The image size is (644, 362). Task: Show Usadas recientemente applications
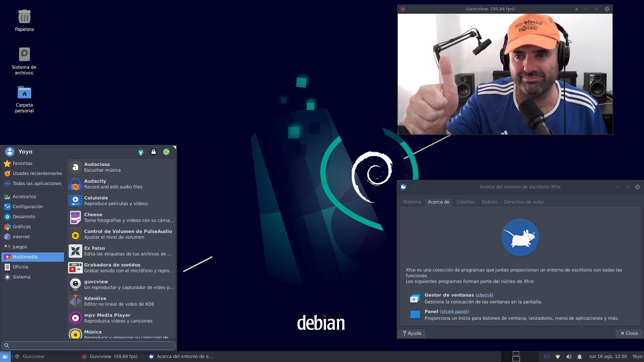[33, 173]
